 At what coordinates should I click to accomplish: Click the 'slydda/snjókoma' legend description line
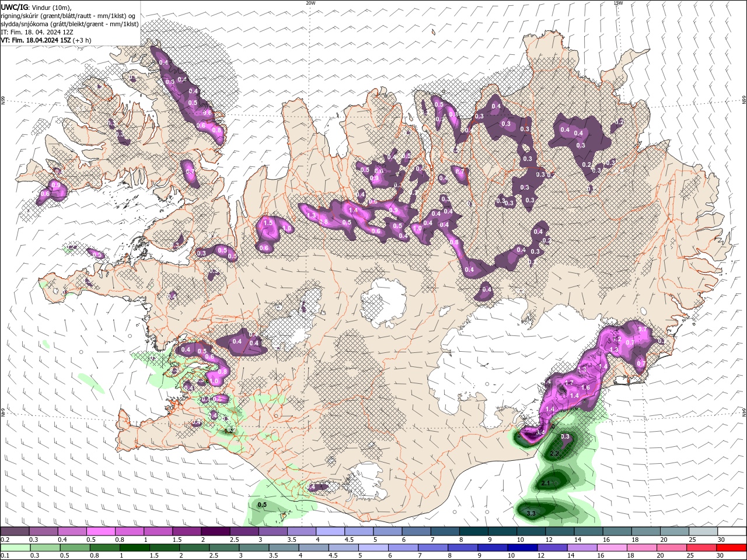coord(69,24)
